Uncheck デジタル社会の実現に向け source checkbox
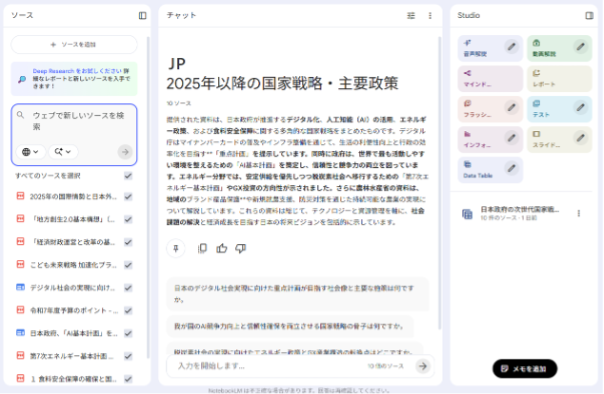604x394 pixels. tap(128, 288)
